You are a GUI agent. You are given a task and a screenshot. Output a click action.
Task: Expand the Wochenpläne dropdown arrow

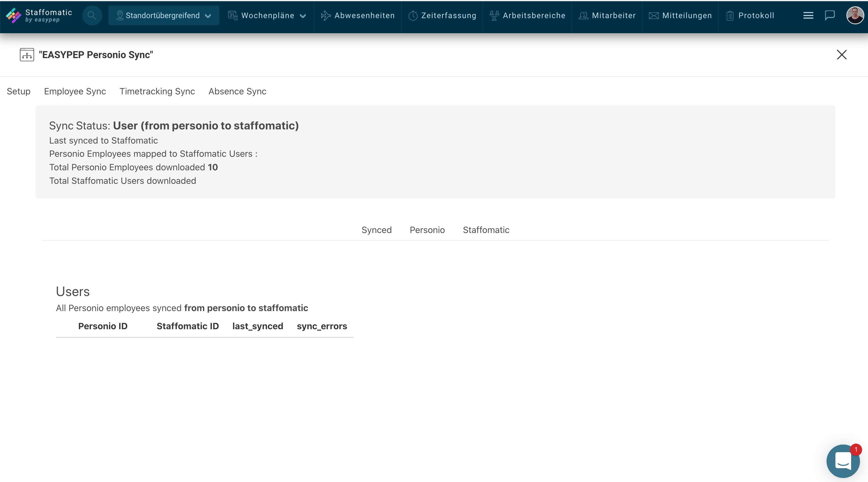tap(303, 16)
